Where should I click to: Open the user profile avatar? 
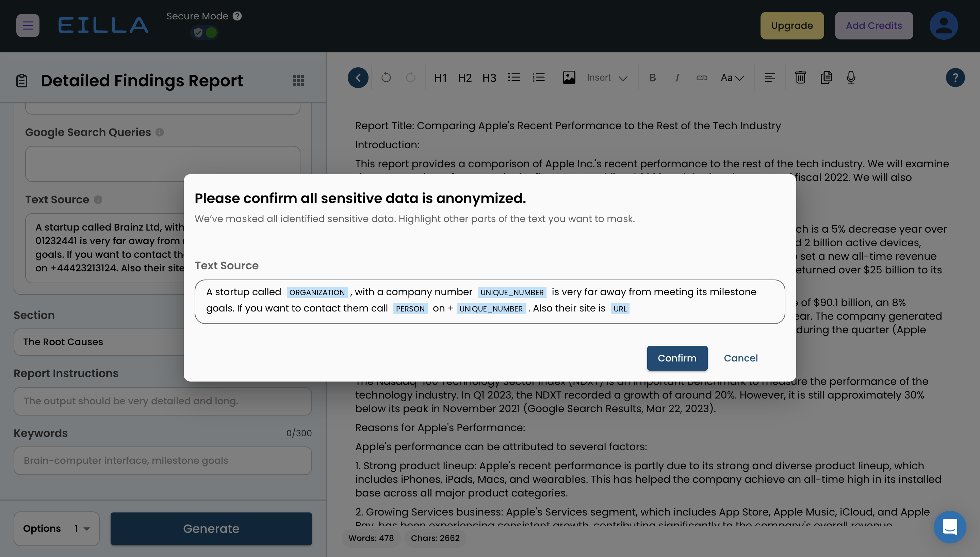(943, 26)
